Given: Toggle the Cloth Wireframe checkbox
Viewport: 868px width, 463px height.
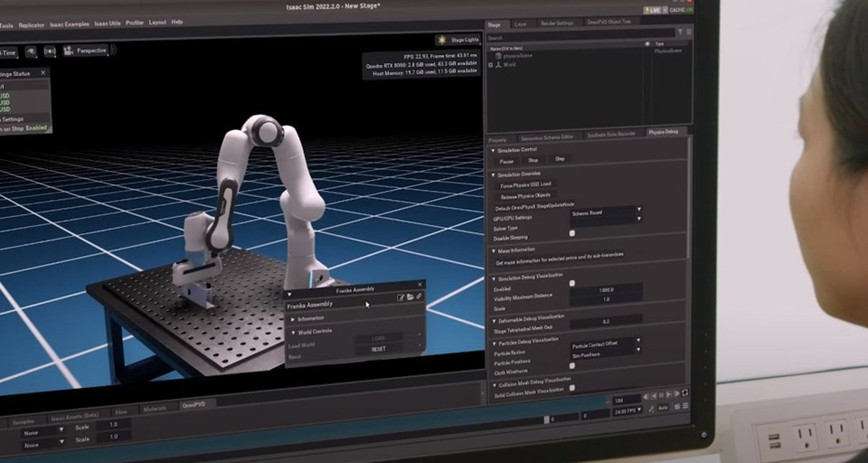Looking at the screenshot, I should click(x=572, y=365).
